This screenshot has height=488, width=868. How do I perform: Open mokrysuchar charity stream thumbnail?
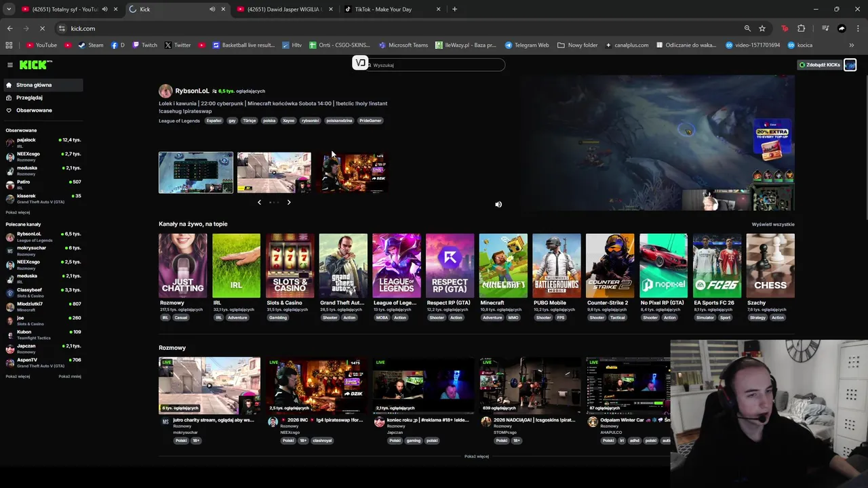(x=210, y=386)
